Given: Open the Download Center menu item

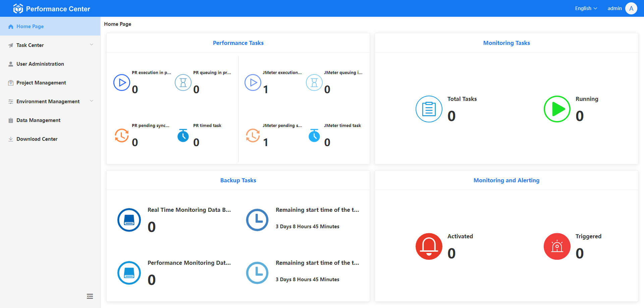Looking at the screenshot, I should point(37,139).
